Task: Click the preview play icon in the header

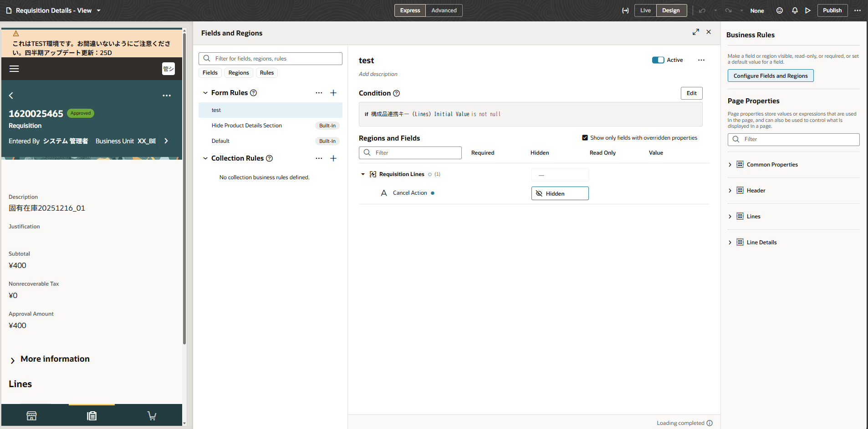Action: click(808, 10)
